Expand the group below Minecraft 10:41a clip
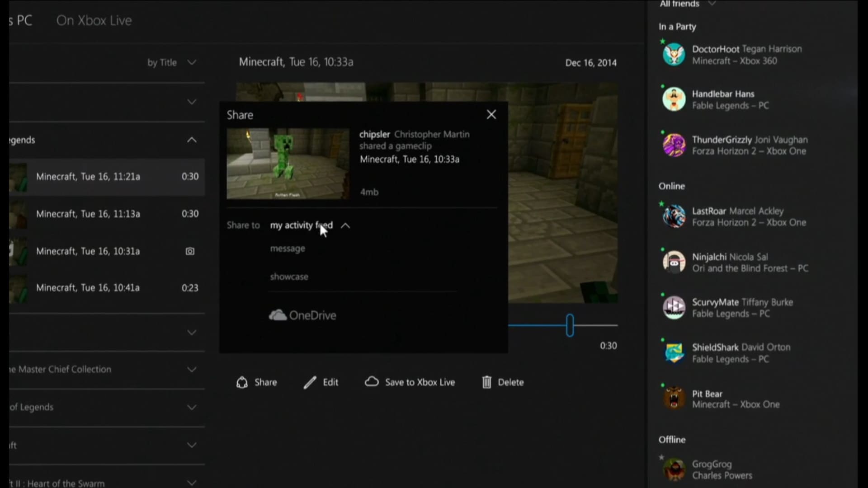 pos(192,333)
